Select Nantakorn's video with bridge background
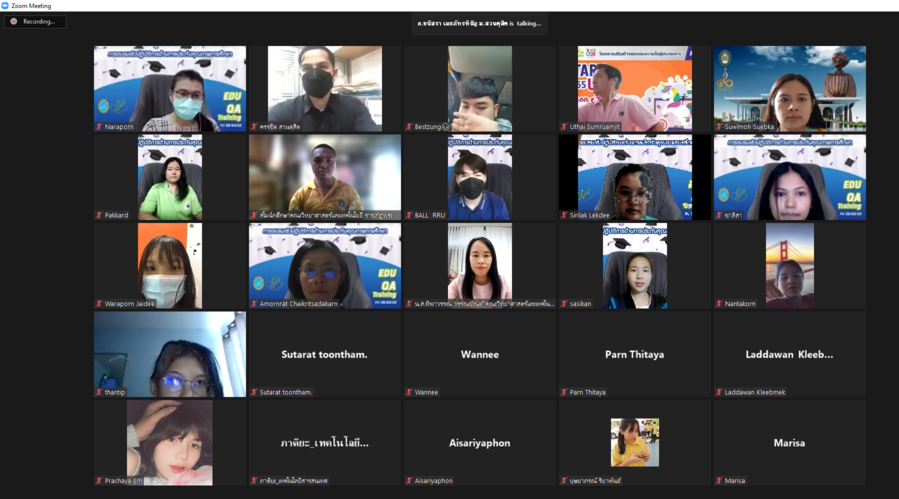The width and height of the screenshot is (899, 499). pos(789,265)
